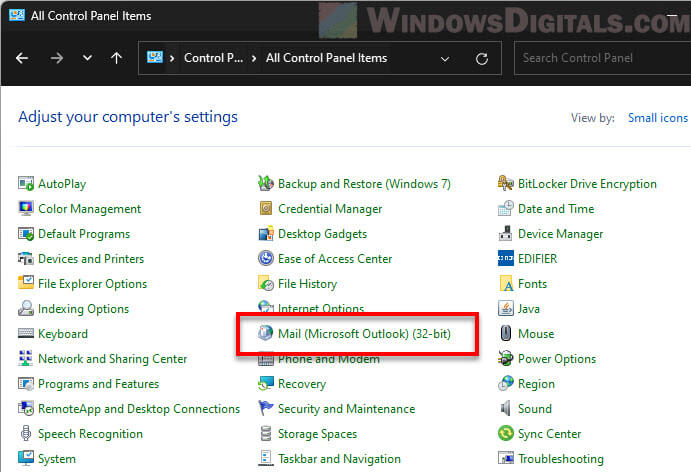Open the System link
Image resolution: width=691 pixels, height=472 pixels.
point(57,459)
